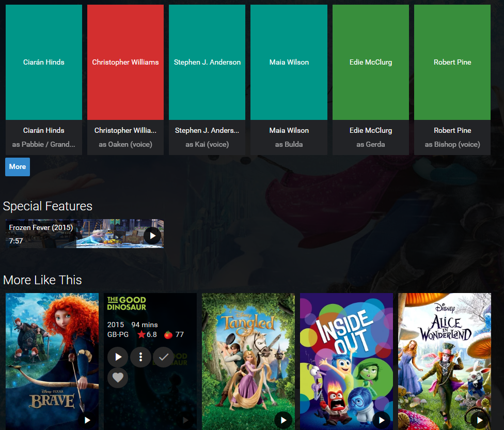Open the Brave movie poster
This screenshot has width=504, height=430.
tap(52, 361)
